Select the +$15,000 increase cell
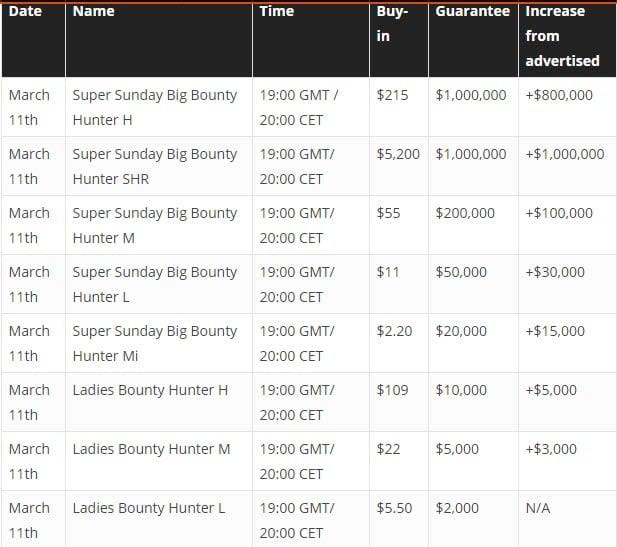This screenshot has height=547, width=617. [554, 331]
